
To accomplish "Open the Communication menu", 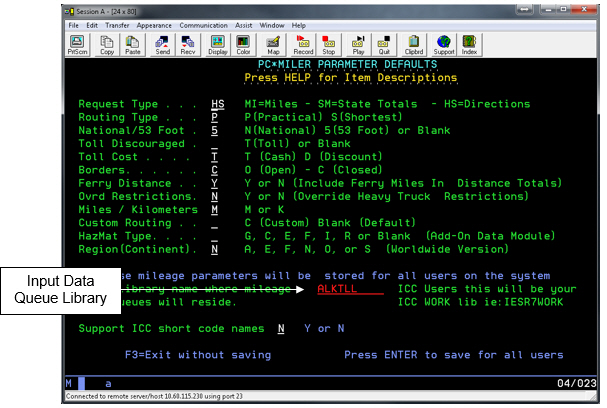I will point(203,25).
